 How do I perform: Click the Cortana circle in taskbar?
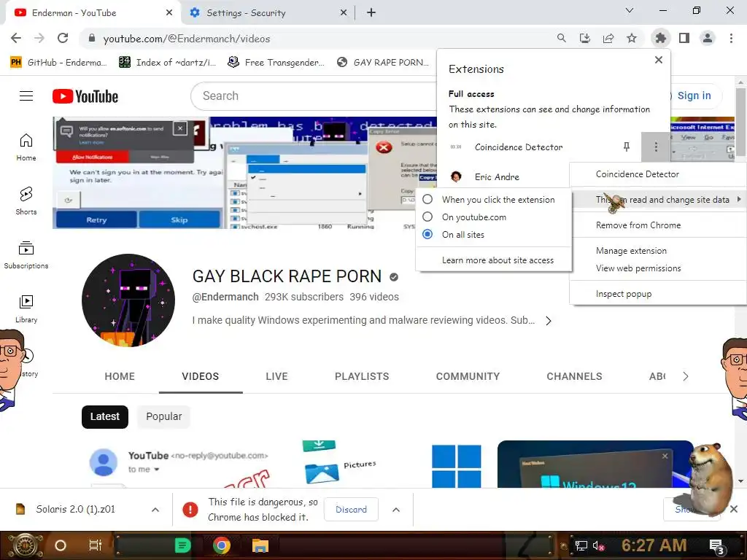61,545
